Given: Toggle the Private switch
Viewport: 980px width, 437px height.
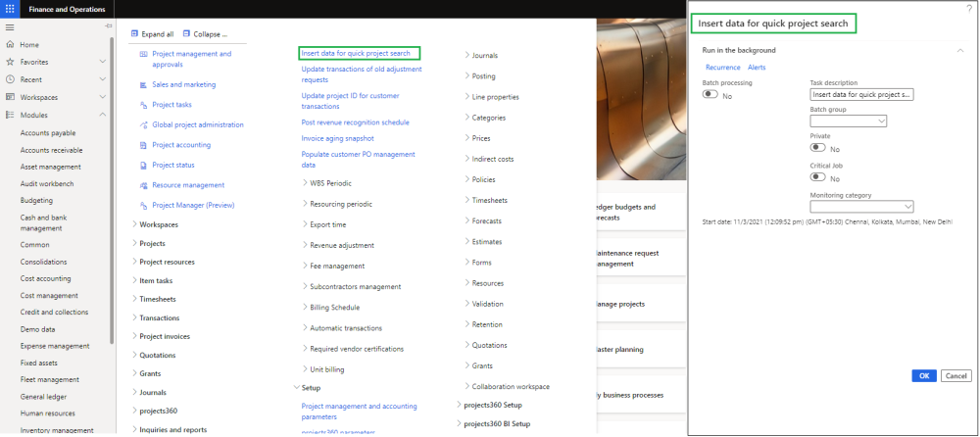Looking at the screenshot, I should pos(817,148).
